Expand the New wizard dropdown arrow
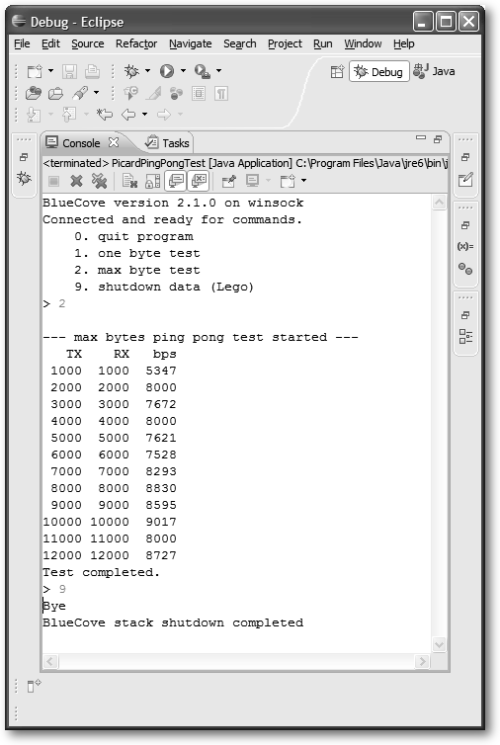 tap(51, 71)
